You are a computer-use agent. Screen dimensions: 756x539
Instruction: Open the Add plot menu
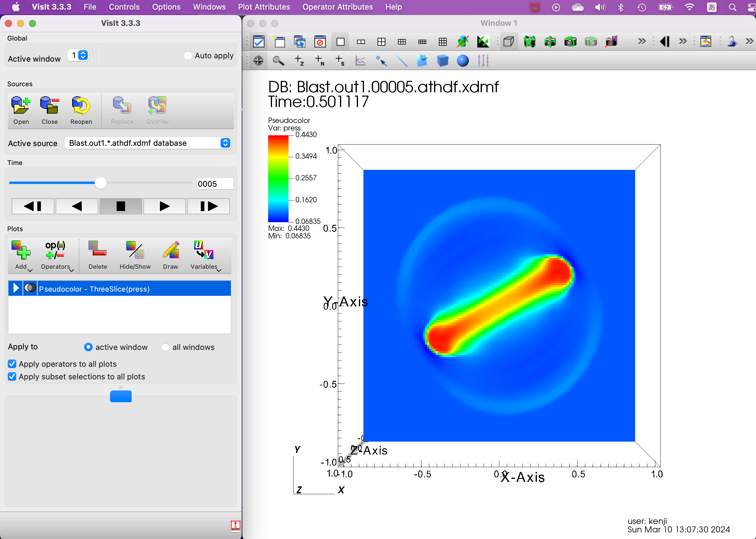click(x=22, y=255)
